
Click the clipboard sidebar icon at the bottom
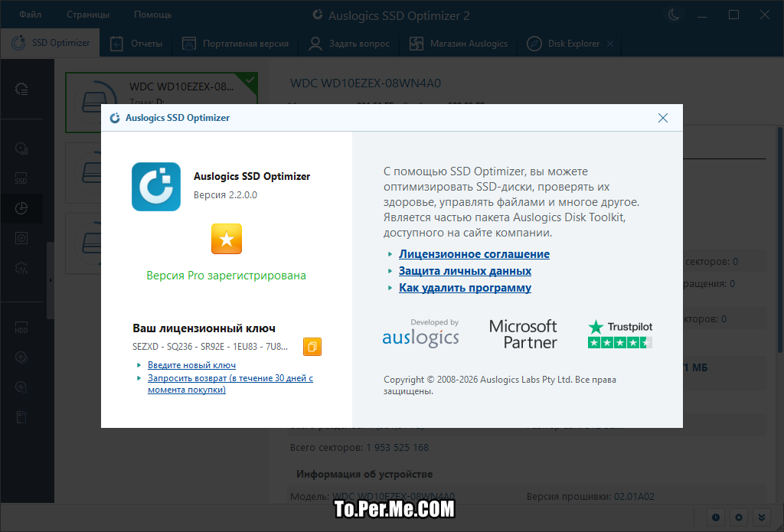coord(21,417)
